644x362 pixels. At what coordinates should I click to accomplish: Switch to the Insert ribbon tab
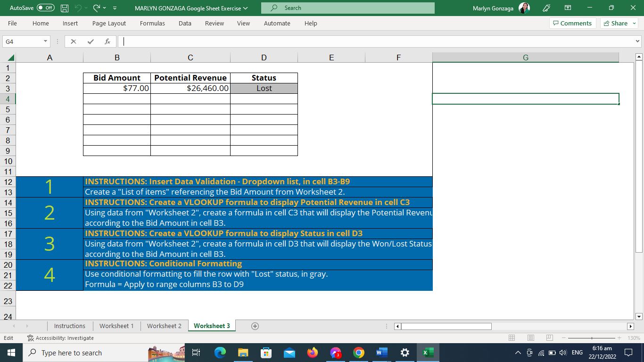(70, 23)
